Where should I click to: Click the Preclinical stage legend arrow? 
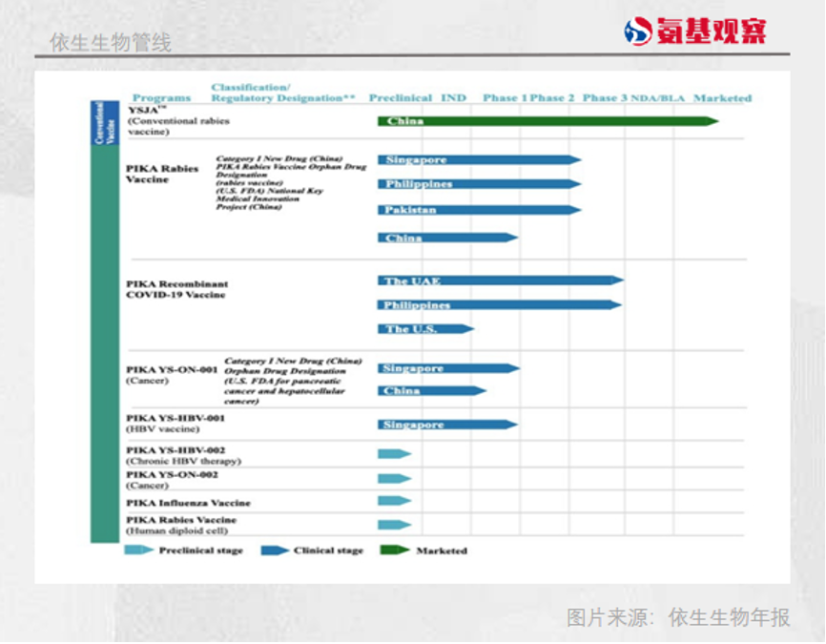pos(138,551)
